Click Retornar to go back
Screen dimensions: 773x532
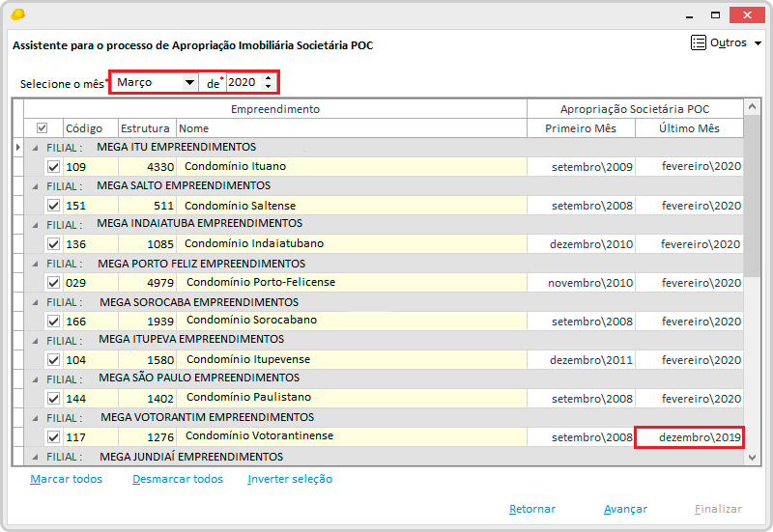click(532, 509)
